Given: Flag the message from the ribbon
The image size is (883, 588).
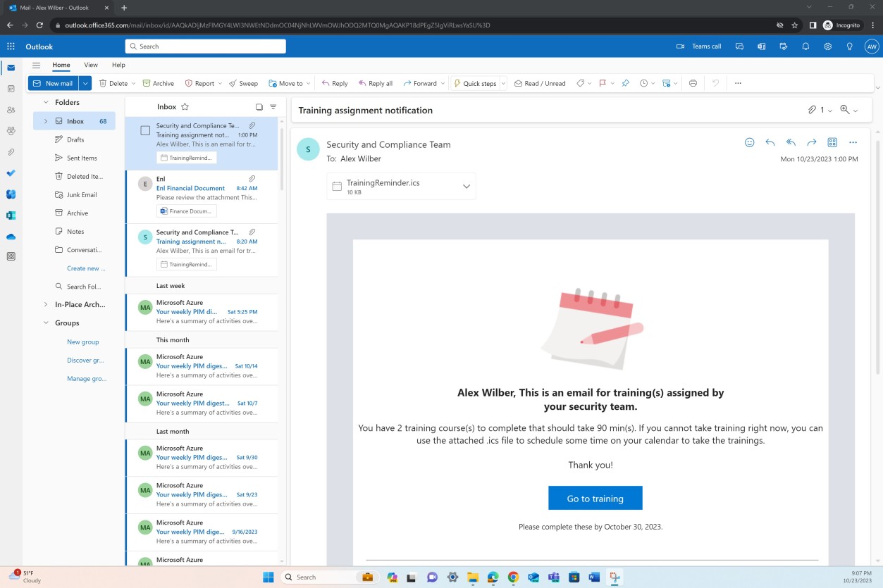Looking at the screenshot, I should (x=601, y=83).
